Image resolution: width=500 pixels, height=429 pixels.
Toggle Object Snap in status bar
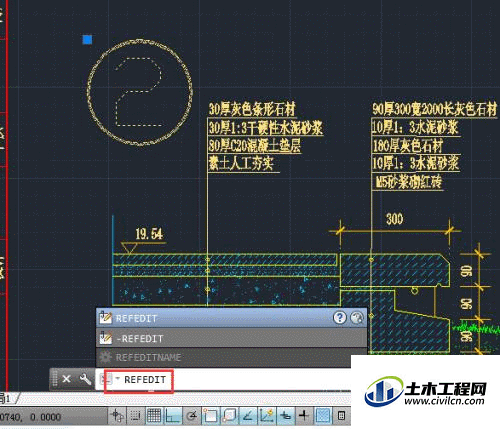point(211,416)
